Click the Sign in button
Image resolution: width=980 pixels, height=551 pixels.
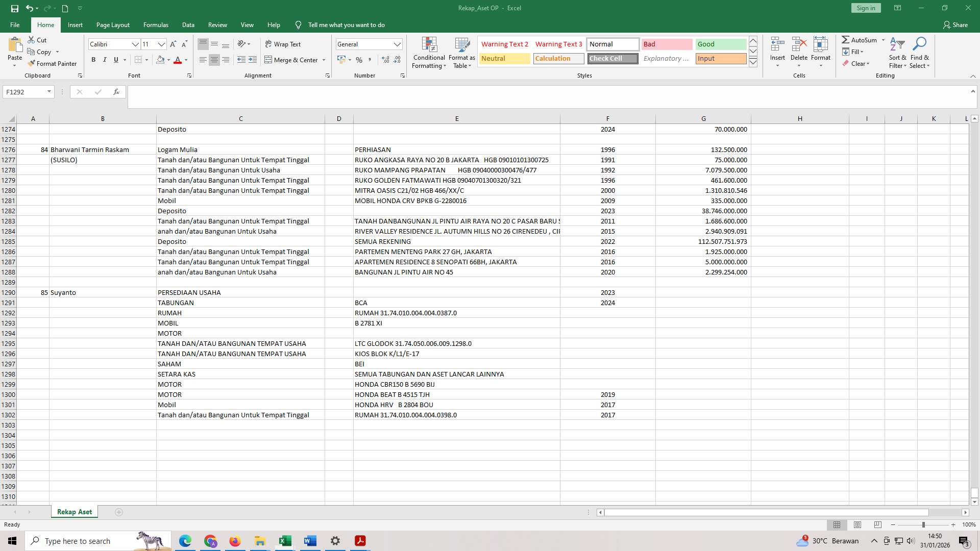(x=865, y=8)
